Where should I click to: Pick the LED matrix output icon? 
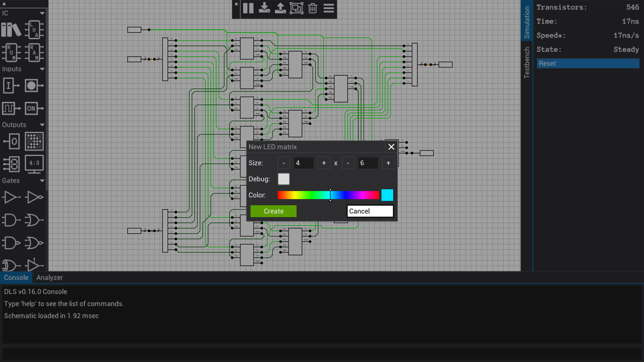pos(34,141)
